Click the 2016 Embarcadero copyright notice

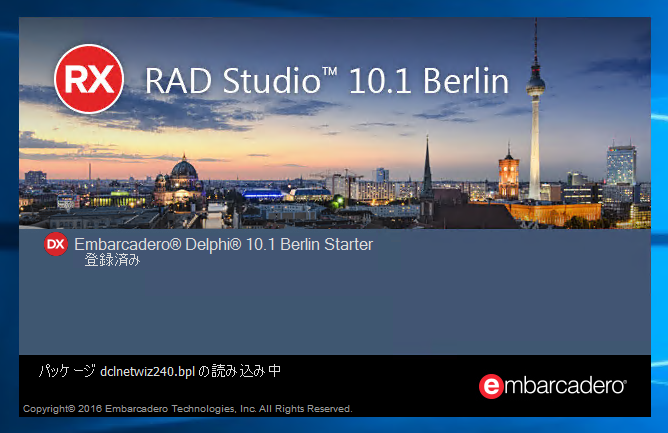tap(187, 409)
